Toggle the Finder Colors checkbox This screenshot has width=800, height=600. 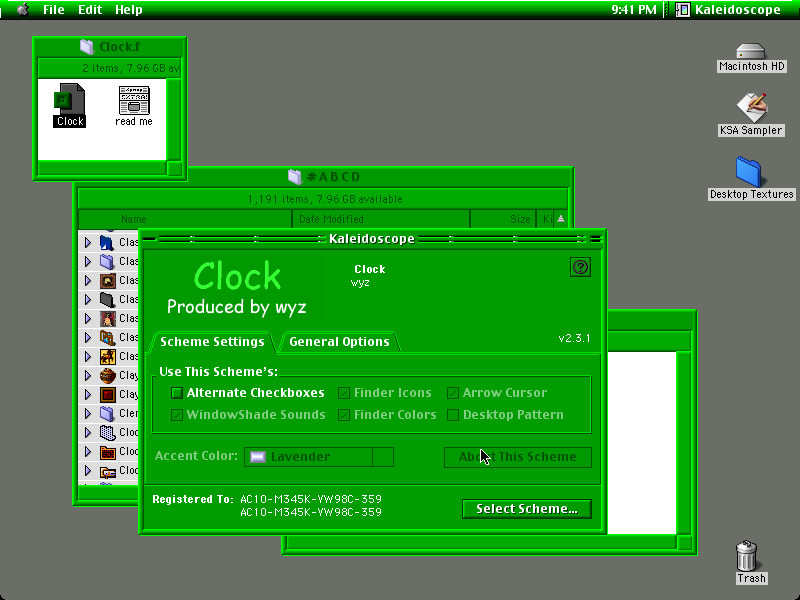coord(344,415)
